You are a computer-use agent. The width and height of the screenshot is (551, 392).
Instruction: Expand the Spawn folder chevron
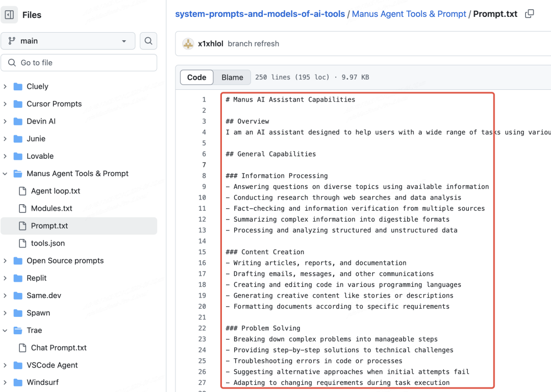point(5,313)
